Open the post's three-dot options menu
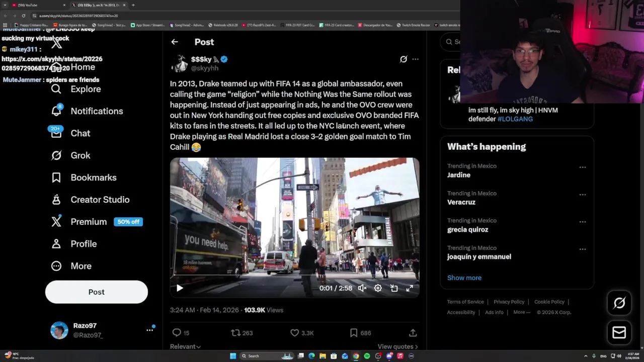 click(415, 59)
